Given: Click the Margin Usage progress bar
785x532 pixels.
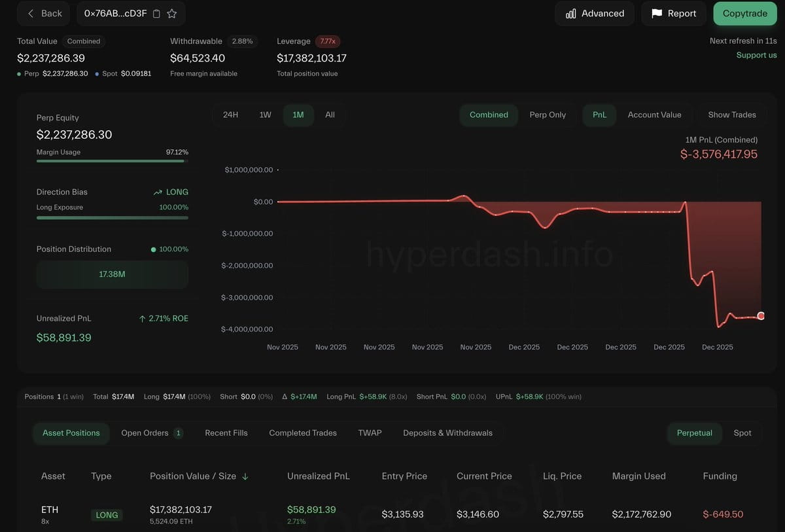Looking at the screenshot, I should (x=113, y=161).
